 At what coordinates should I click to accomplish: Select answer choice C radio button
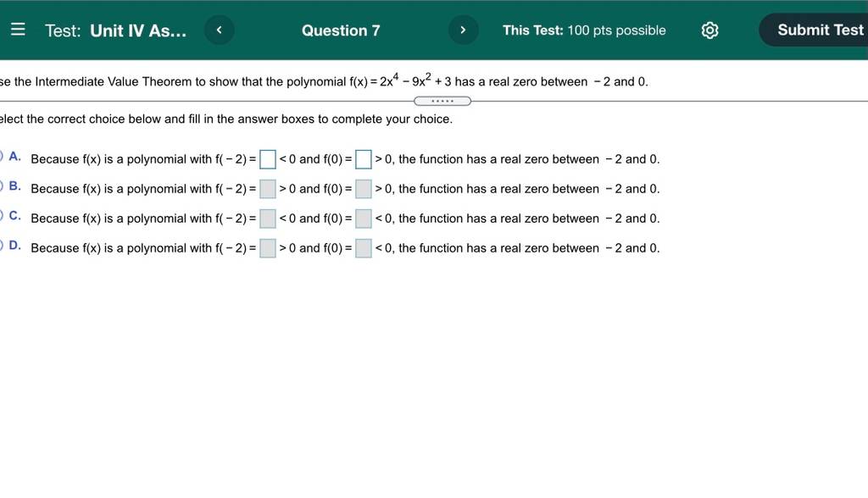point(1,215)
